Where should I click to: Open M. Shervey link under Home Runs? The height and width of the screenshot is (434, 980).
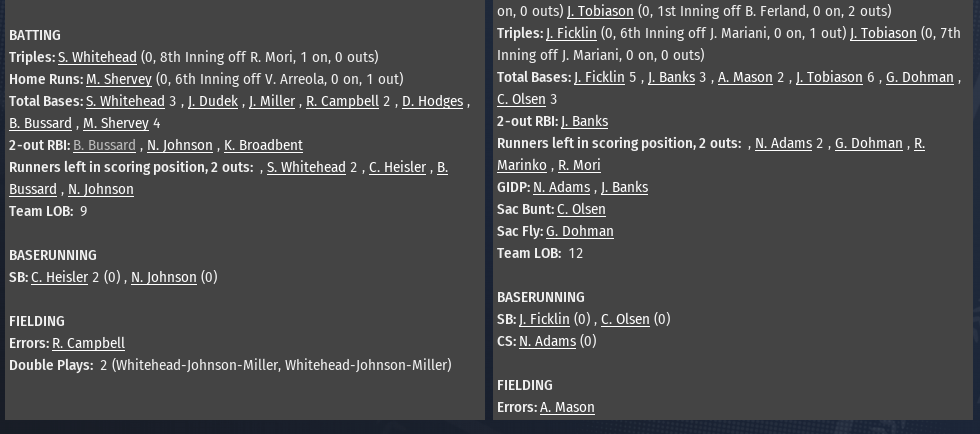click(x=119, y=79)
